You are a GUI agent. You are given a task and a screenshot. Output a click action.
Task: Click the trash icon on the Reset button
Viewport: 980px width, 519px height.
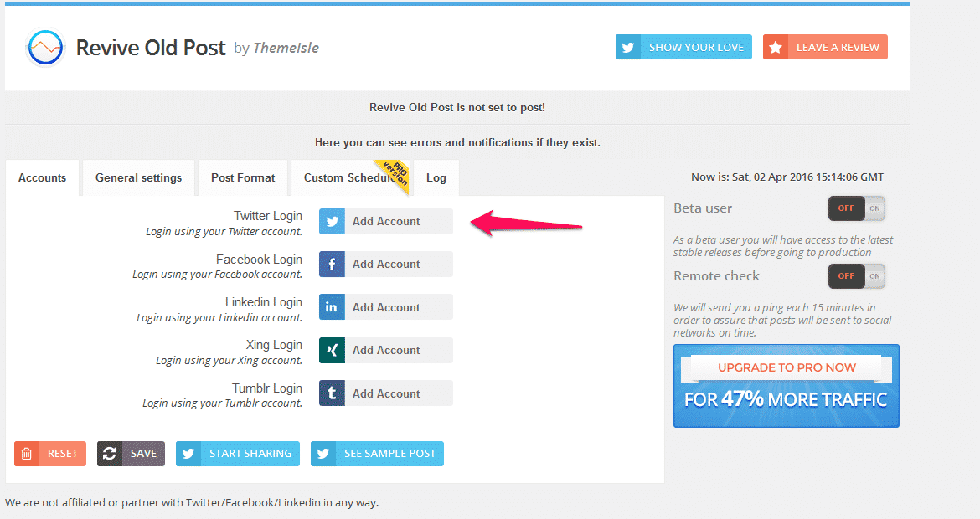(27, 454)
